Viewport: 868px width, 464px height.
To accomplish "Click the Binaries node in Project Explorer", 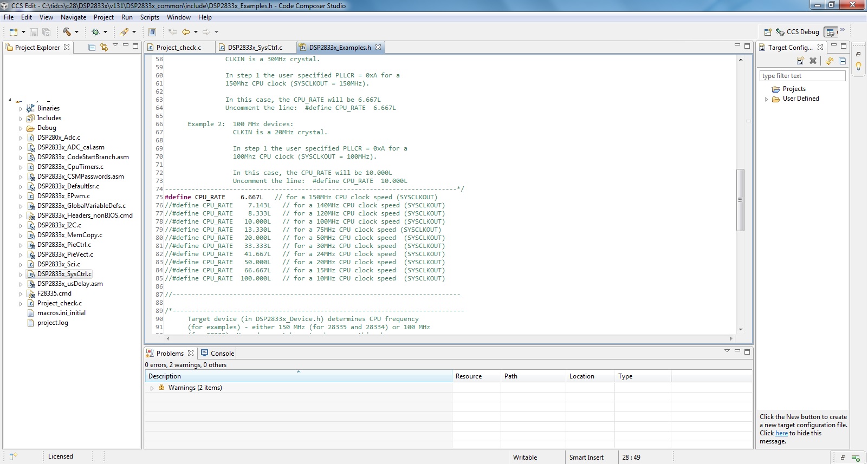I will pos(48,108).
